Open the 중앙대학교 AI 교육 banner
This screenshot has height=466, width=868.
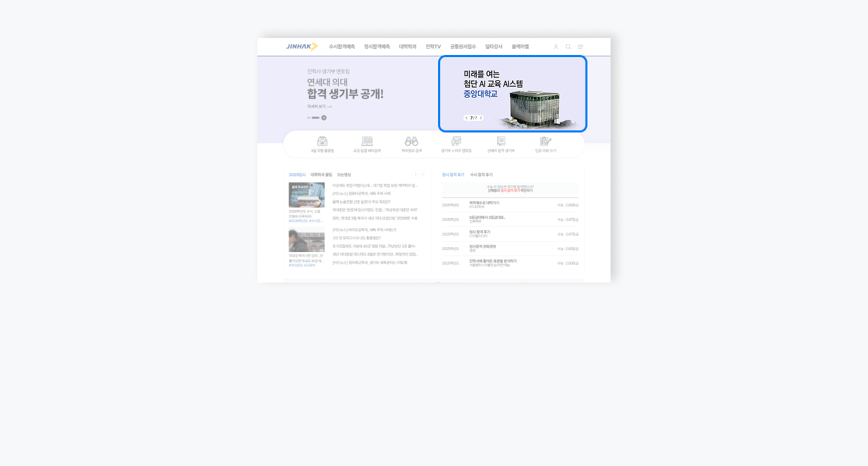(513, 94)
